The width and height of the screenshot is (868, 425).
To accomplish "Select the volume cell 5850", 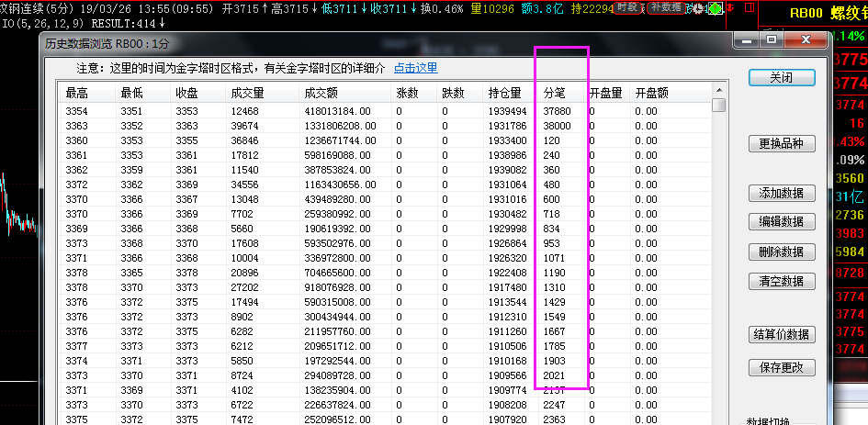I will coord(242,361).
